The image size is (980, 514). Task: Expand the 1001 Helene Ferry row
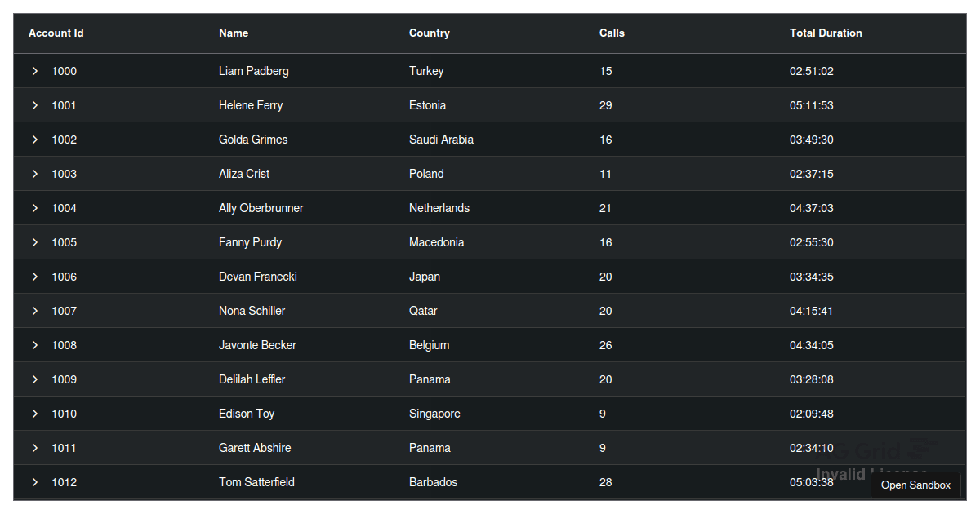tap(35, 105)
